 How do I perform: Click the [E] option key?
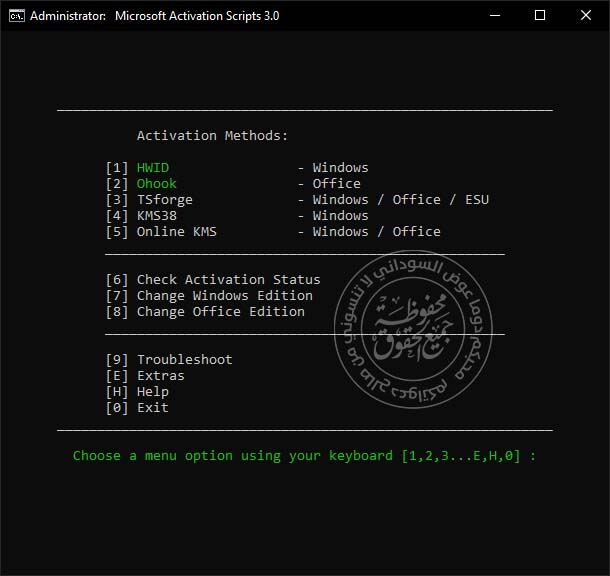click(x=117, y=376)
